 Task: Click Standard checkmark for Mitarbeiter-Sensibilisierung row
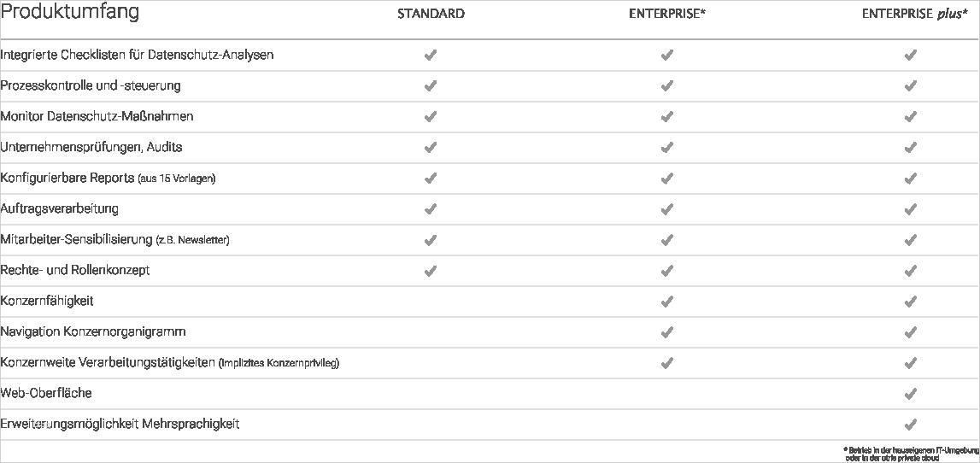click(431, 240)
